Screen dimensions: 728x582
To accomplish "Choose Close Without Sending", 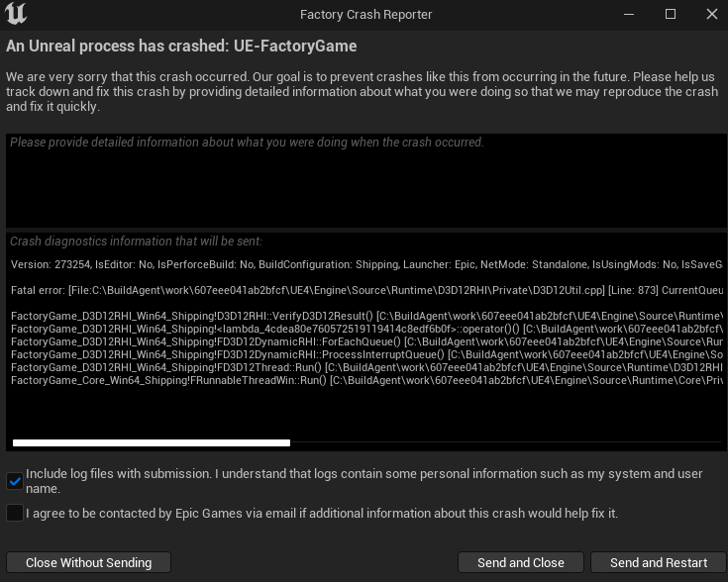I will pos(88,562).
